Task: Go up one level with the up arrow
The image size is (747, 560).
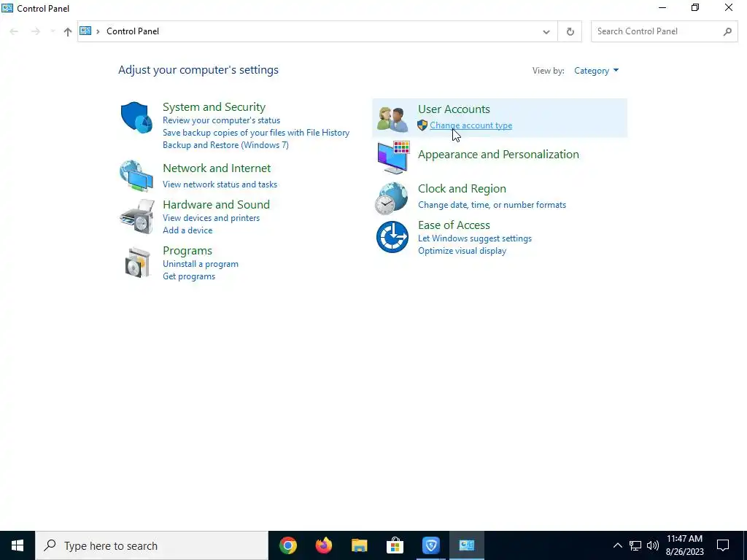Action: pyautogui.click(x=68, y=31)
